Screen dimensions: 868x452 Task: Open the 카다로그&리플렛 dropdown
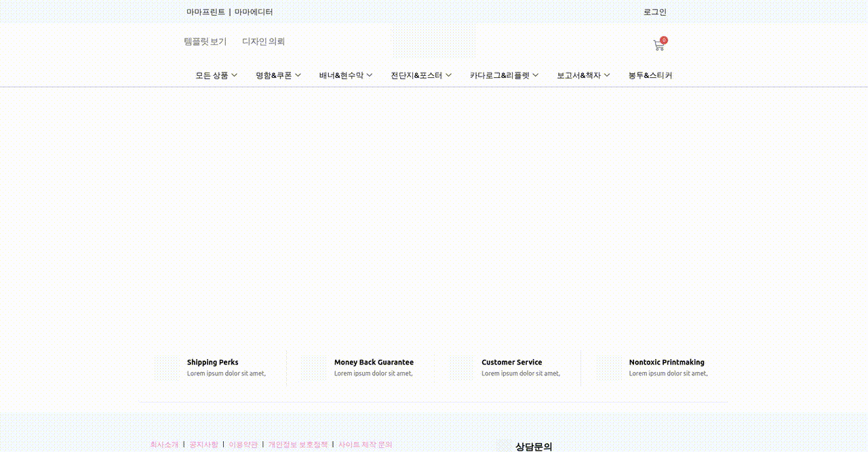pyautogui.click(x=504, y=75)
